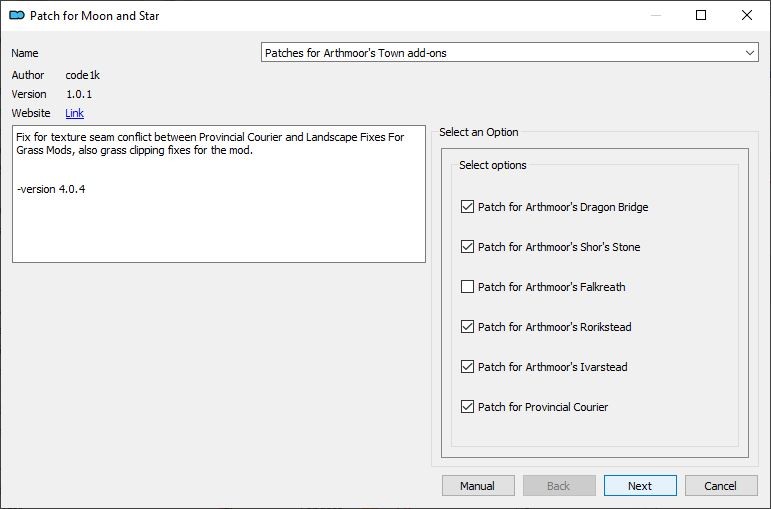Uncheck Patch for Arthmoor's Dragon Bridge
The height and width of the screenshot is (509, 771).
click(467, 207)
